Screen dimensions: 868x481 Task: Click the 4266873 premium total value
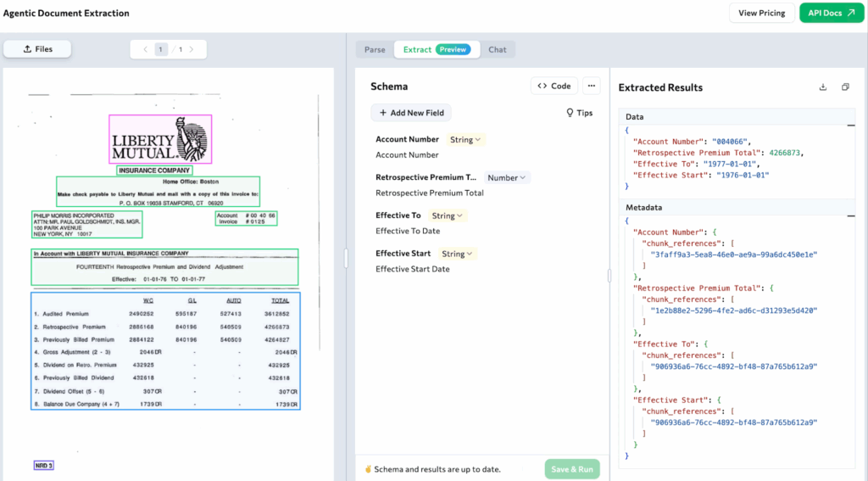(x=784, y=153)
